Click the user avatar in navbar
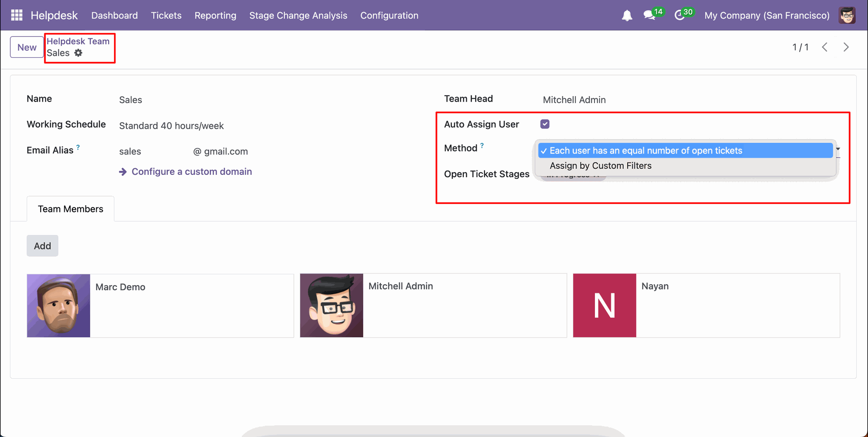The image size is (868, 437). click(847, 15)
